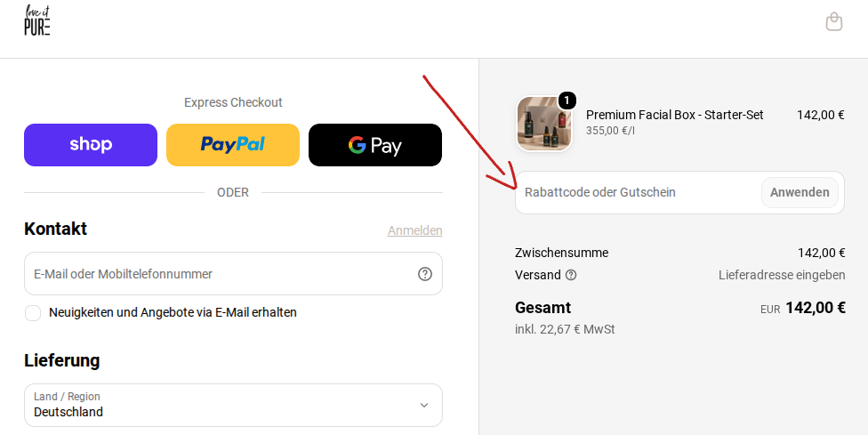Click the Anmelden link

pyautogui.click(x=414, y=230)
